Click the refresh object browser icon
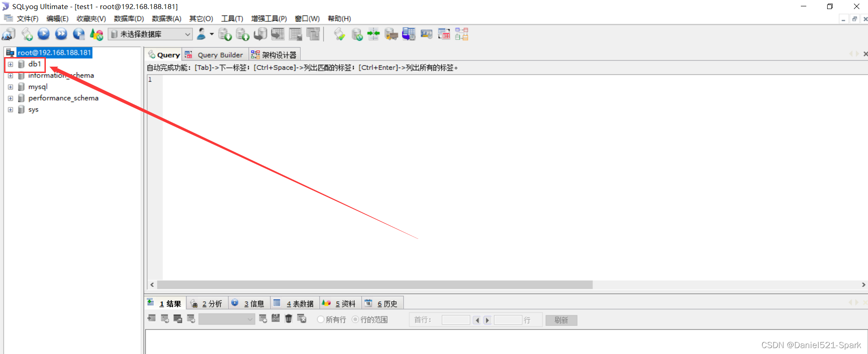This screenshot has height=354, width=868. pyautogui.click(x=97, y=34)
